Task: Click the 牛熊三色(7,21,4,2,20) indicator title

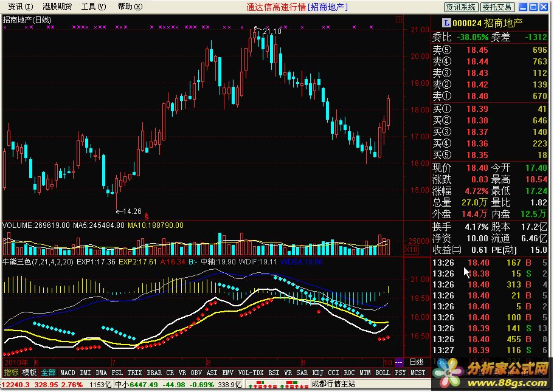Action: pos(38,262)
